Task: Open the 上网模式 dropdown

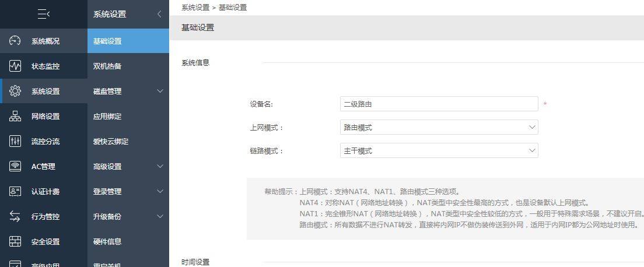Action: [439, 127]
